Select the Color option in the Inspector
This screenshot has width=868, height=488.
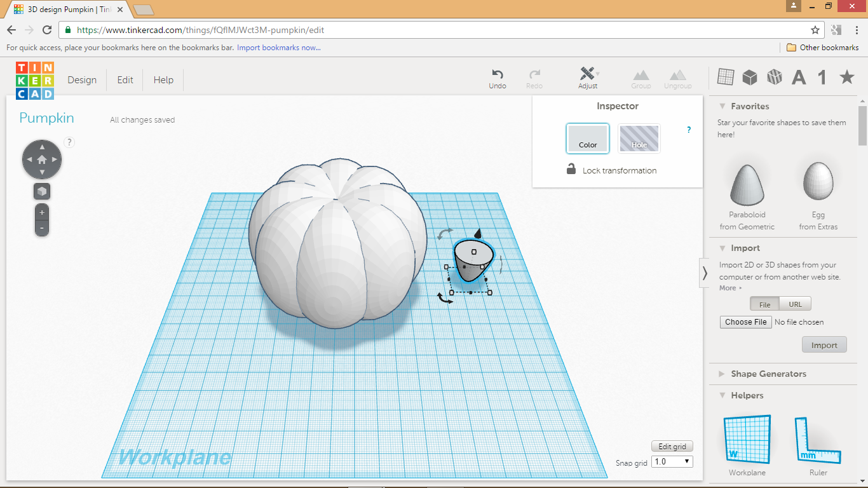point(587,138)
